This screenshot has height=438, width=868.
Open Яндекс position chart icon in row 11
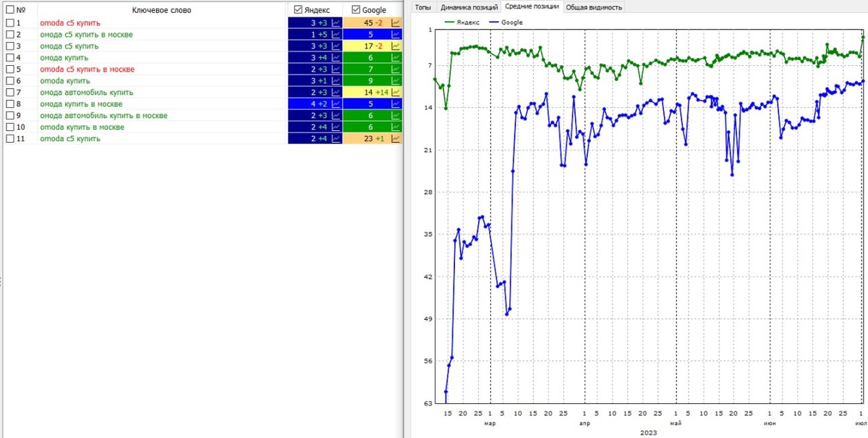[336, 139]
